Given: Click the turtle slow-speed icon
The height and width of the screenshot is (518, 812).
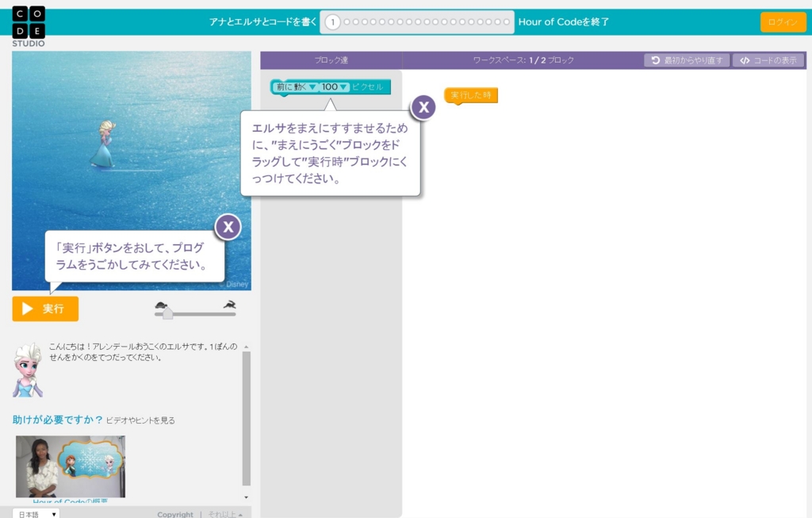Looking at the screenshot, I should coord(161,305).
